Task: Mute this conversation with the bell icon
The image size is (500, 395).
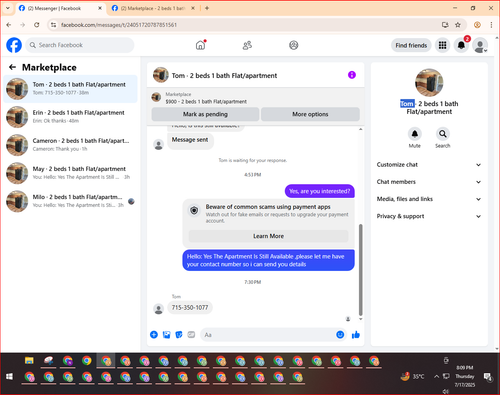Action: coord(414,134)
